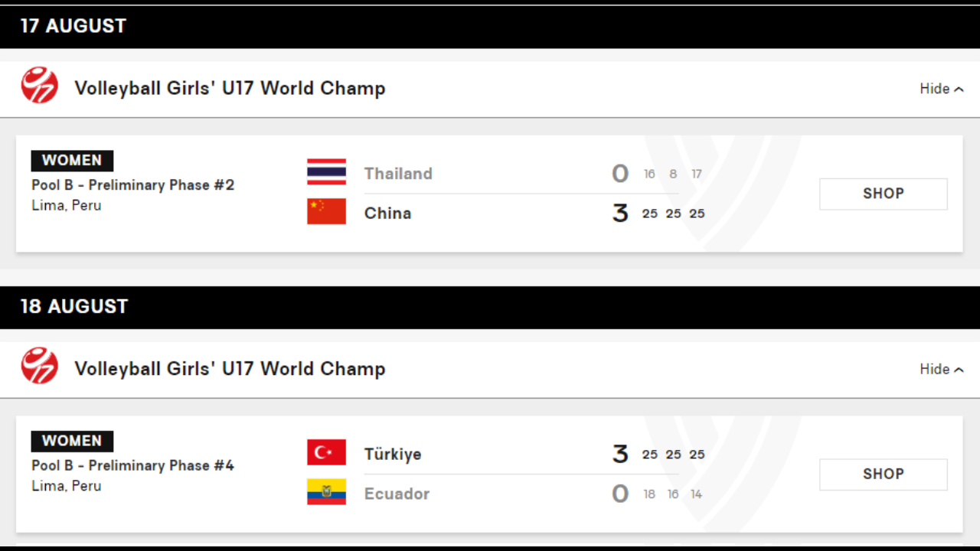Click the Türkiye flag icon

(326, 452)
